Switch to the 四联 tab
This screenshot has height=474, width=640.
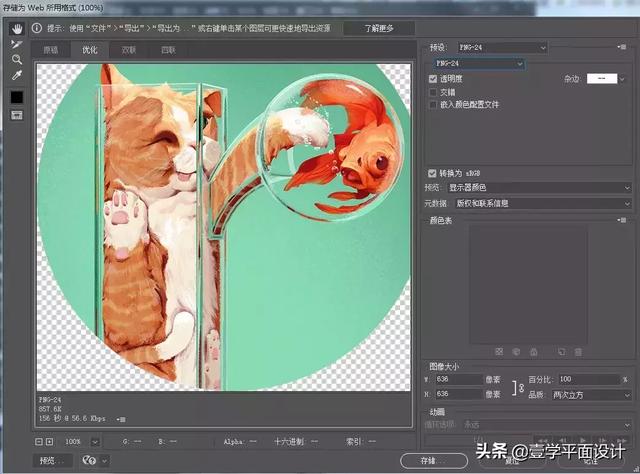168,50
